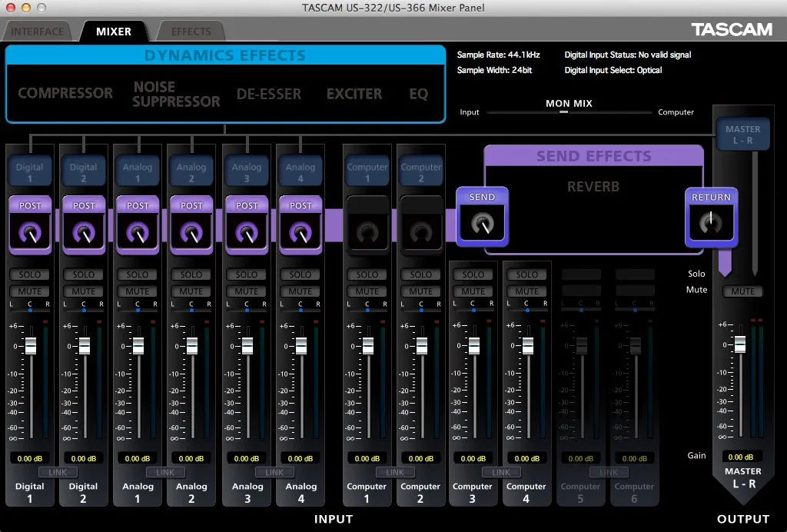Click the Analog 1 pan indicator

pos(138,310)
